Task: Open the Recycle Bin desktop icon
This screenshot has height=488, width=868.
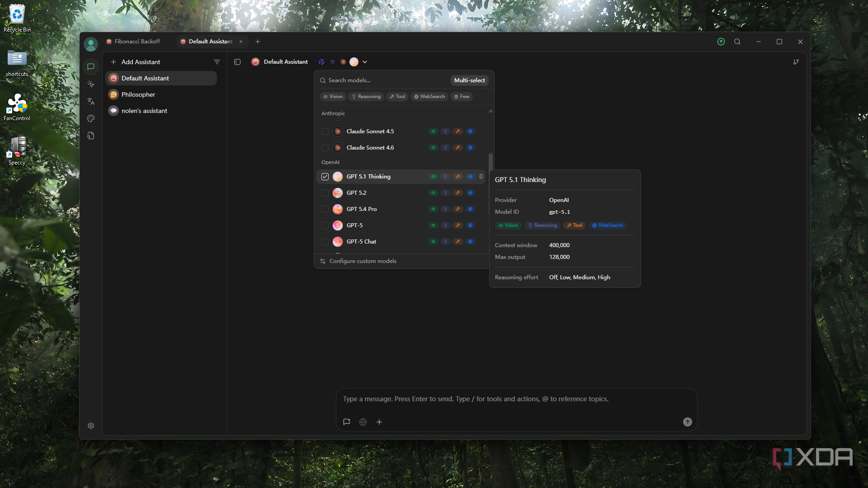Action: 17,19
